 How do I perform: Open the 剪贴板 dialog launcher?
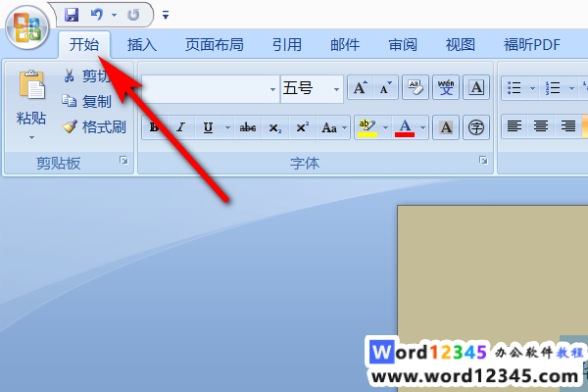point(123,161)
